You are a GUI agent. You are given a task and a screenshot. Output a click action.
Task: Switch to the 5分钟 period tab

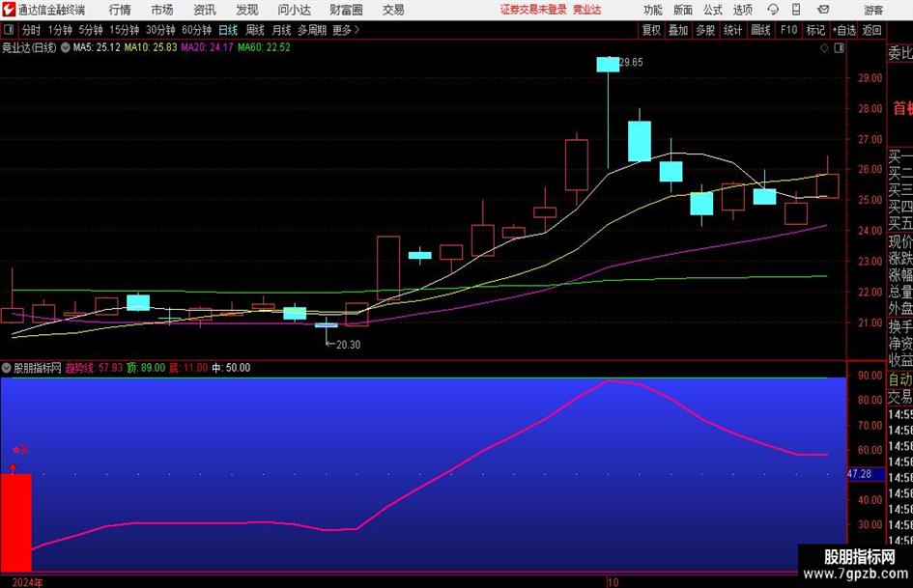(91, 30)
